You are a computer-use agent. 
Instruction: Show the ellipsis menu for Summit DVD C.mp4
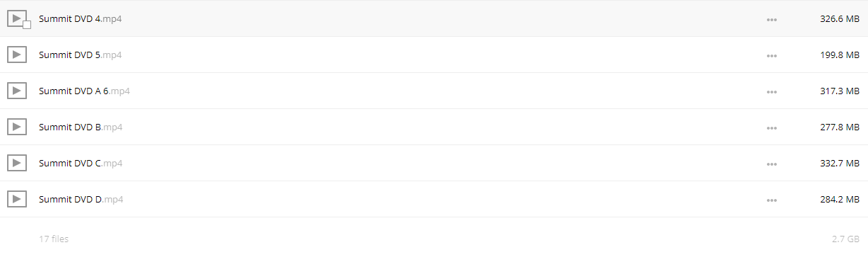772,164
